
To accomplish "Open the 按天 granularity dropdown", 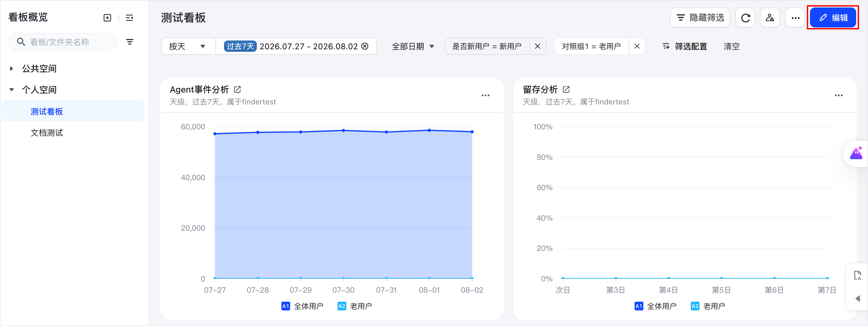I will click(188, 46).
